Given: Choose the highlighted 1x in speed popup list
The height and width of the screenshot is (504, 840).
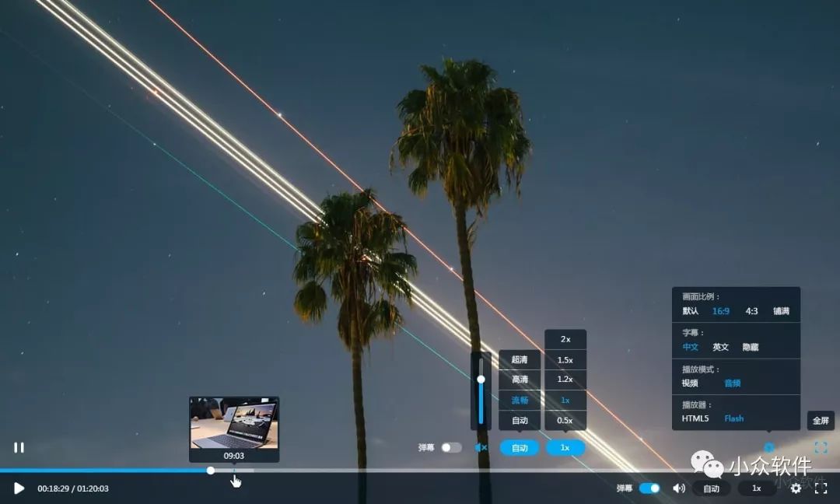Looking at the screenshot, I should (565, 400).
